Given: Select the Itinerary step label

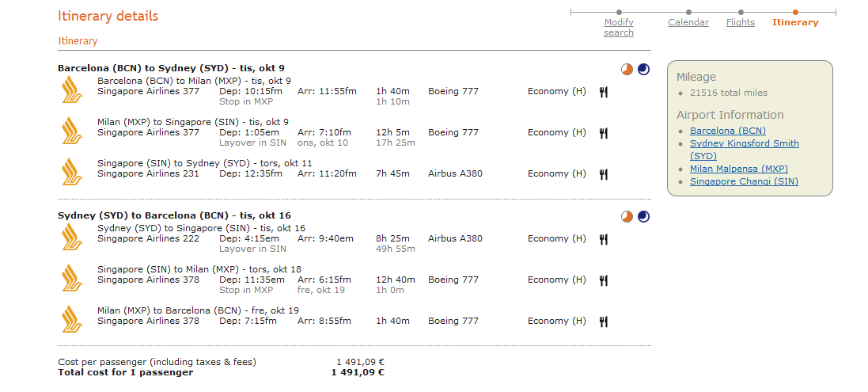Looking at the screenshot, I should (795, 23).
